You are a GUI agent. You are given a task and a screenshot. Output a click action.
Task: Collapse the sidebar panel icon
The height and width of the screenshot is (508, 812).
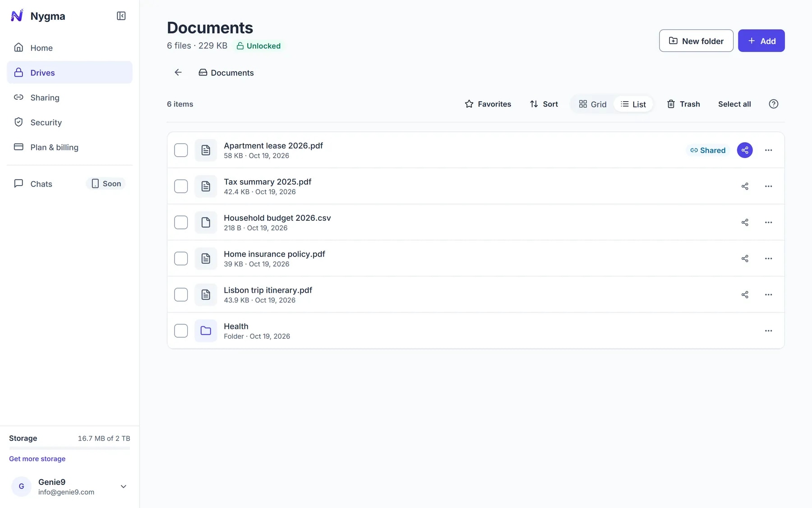121,16
